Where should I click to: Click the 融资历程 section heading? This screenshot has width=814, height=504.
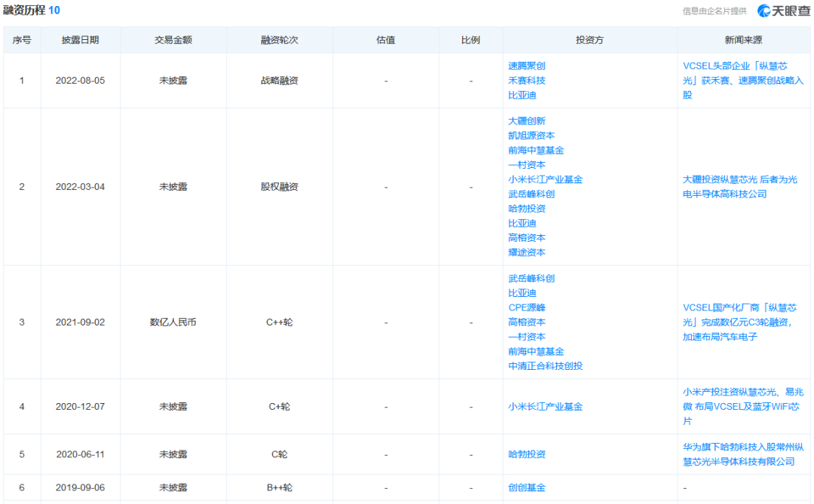[x=24, y=11]
